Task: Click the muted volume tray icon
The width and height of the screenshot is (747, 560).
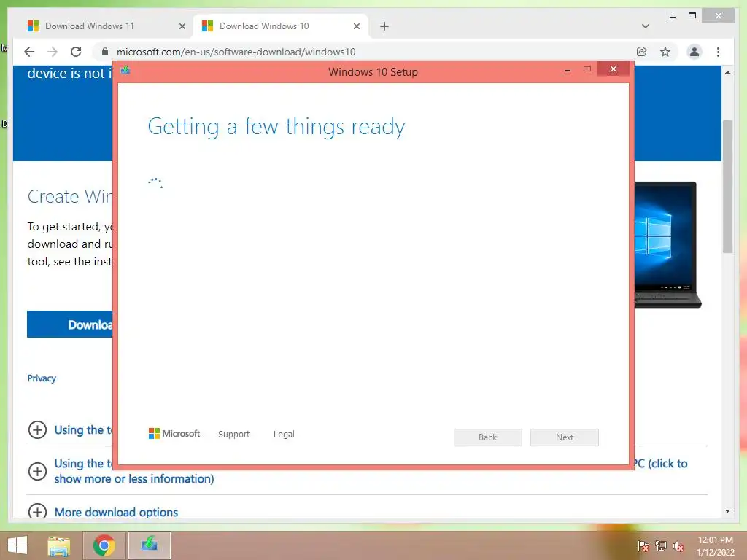Action: pos(678,546)
